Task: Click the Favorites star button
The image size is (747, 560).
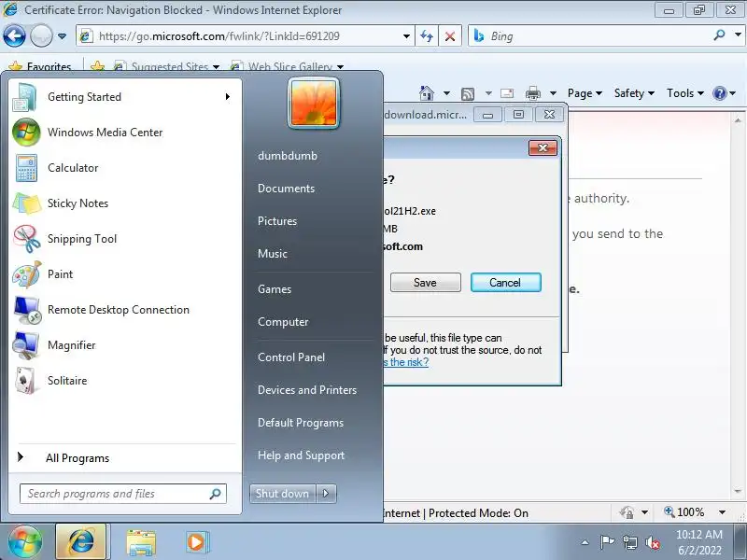Action: (x=40, y=66)
